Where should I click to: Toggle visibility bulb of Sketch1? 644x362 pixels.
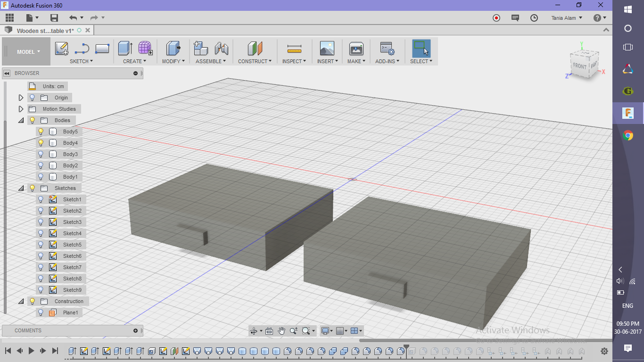[41, 199]
